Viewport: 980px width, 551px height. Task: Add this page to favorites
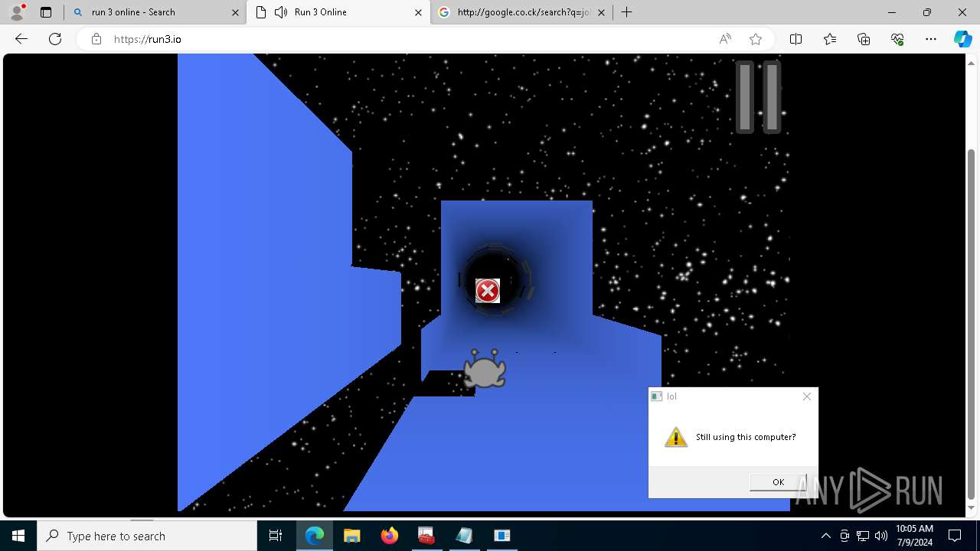pos(756,39)
